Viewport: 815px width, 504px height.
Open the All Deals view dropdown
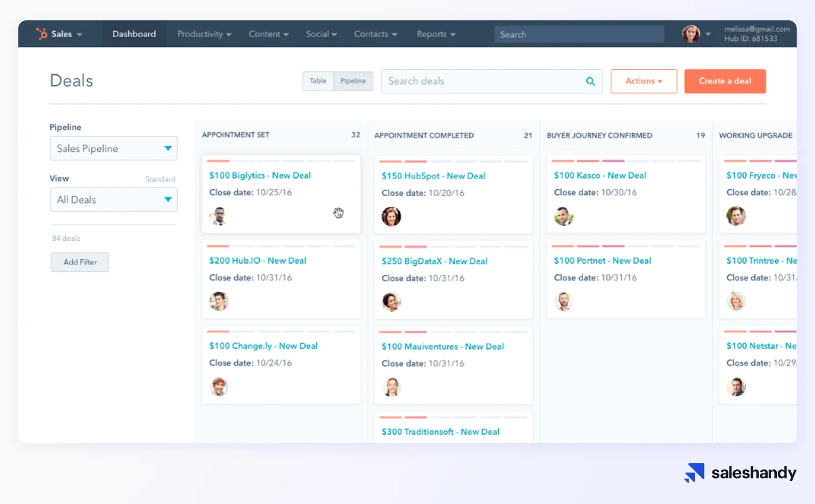[114, 200]
